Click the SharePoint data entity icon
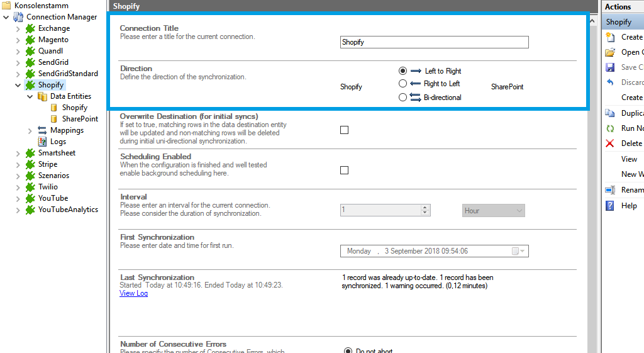 point(54,119)
